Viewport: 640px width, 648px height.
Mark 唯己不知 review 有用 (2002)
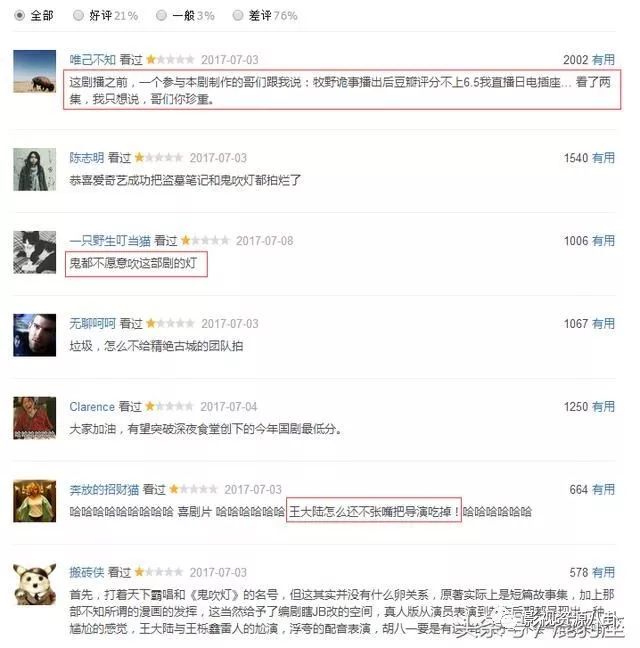[603, 60]
